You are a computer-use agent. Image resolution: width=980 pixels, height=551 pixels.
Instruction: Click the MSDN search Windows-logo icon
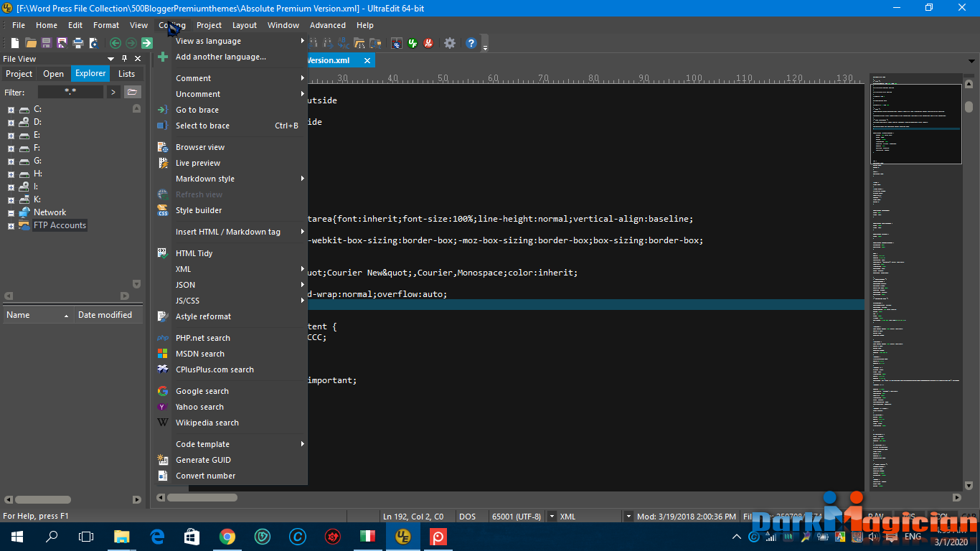point(163,354)
